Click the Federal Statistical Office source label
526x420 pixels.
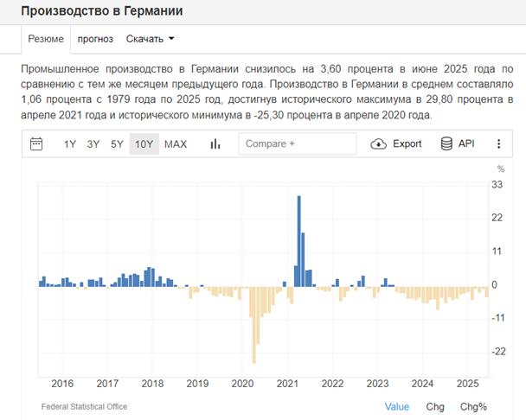(84, 406)
